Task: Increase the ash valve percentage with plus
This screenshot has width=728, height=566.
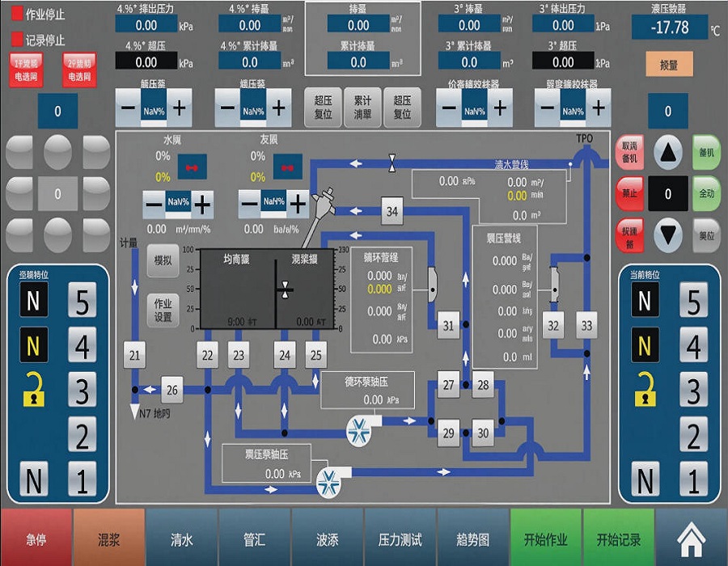Action: tap(298, 205)
